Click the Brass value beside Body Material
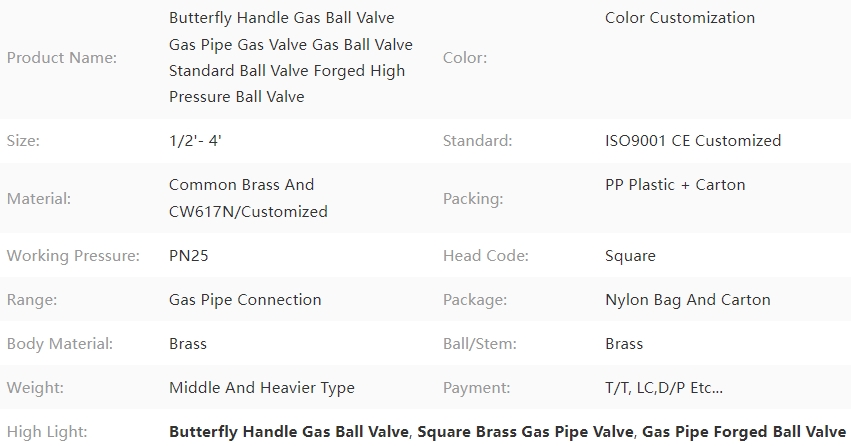The height and width of the screenshot is (446, 851). coord(188,344)
